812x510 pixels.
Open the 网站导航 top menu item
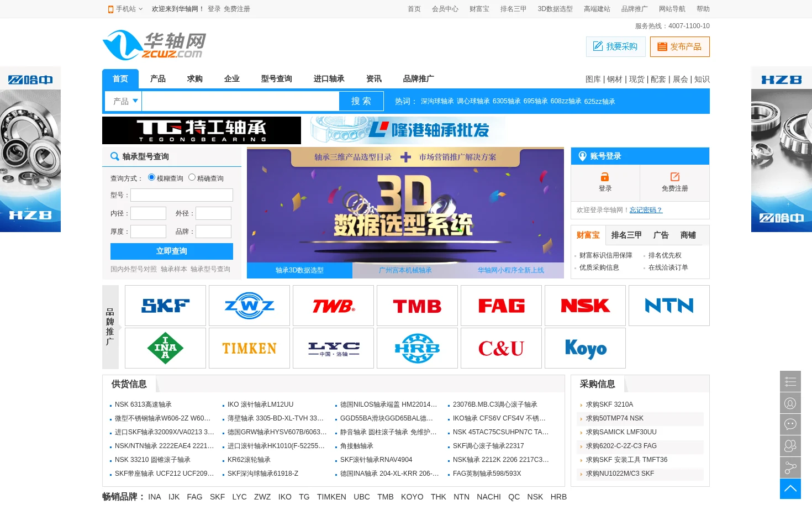672,9
